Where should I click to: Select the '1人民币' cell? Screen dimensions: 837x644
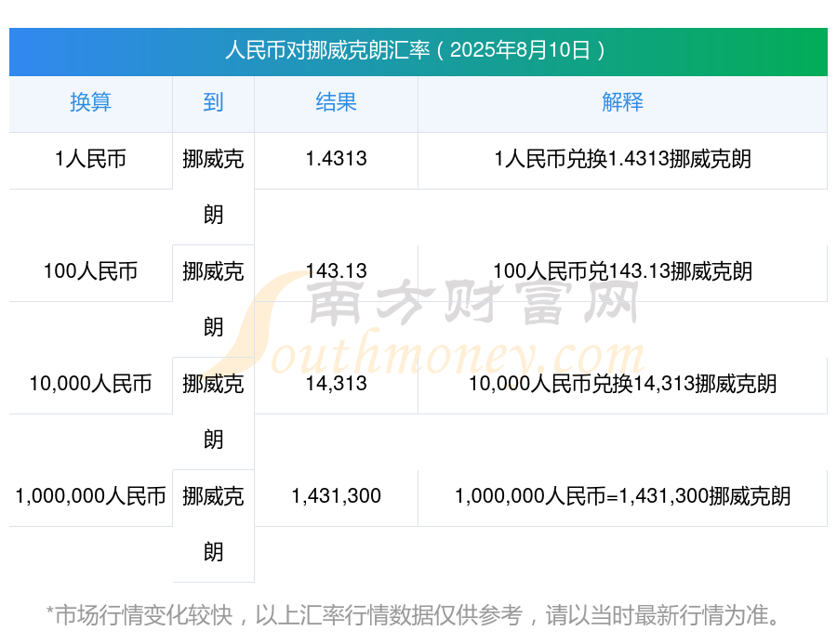pos(91,159)
